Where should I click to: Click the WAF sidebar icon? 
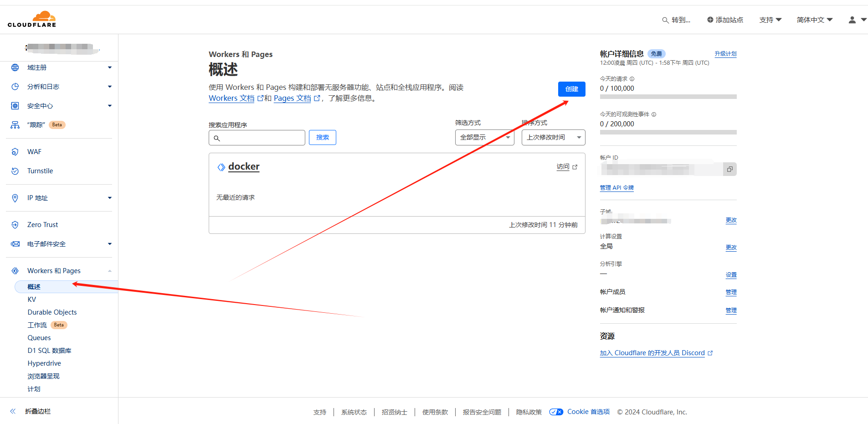click(x=15, y=152)
